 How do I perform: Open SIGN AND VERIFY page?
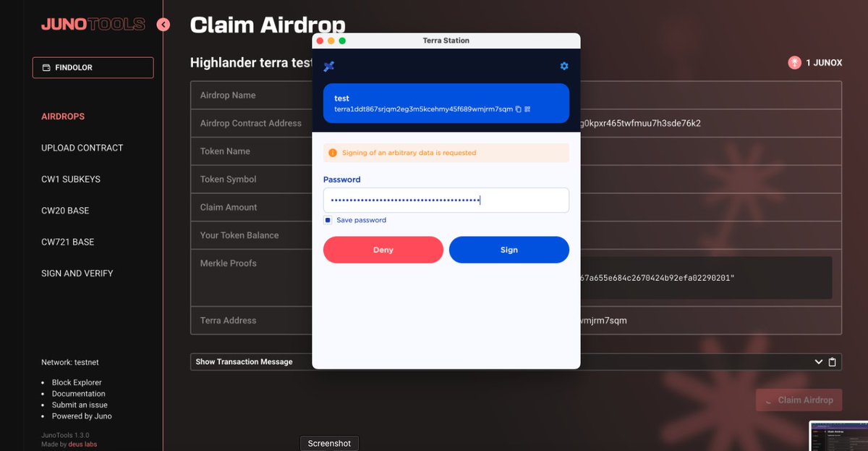[x=77, y=274]
